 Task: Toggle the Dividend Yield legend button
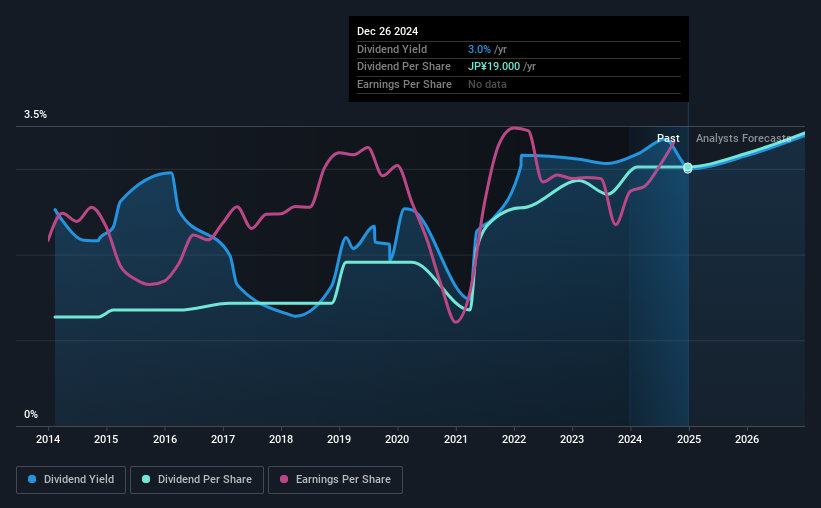pyautogui.click(x=71, y=480)
